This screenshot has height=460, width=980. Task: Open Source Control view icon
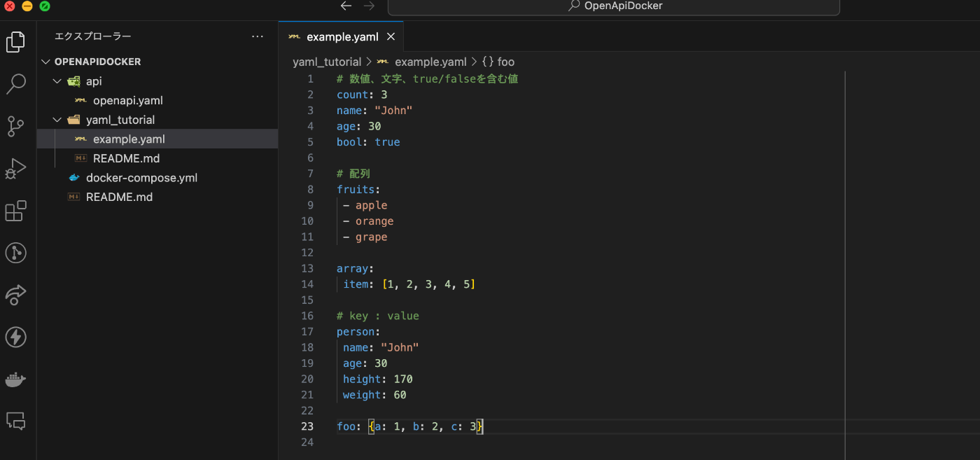(15, 127)
